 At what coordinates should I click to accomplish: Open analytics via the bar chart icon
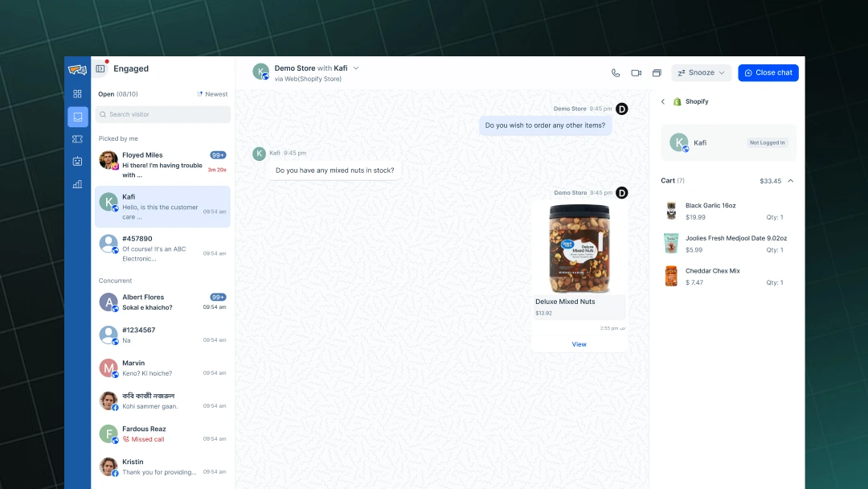click(77, 184)
